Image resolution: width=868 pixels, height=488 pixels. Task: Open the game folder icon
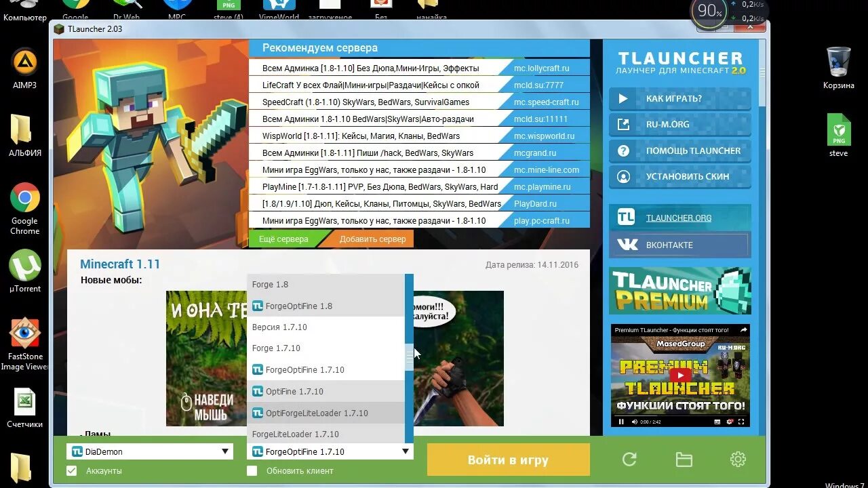pyautogui.click(x=684, y=460)
